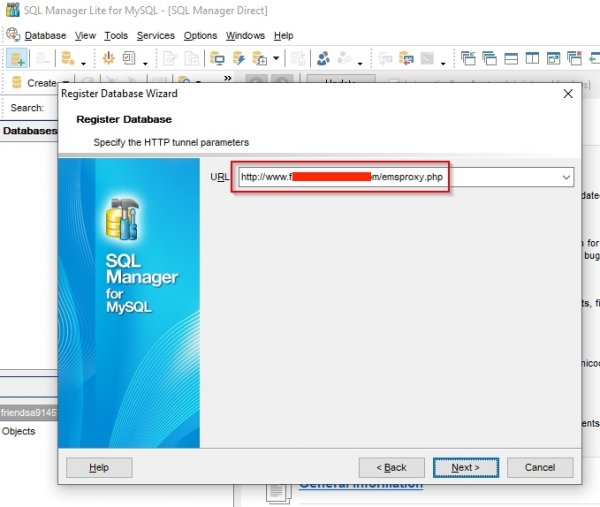Click the Search label in database explorer

27,108
